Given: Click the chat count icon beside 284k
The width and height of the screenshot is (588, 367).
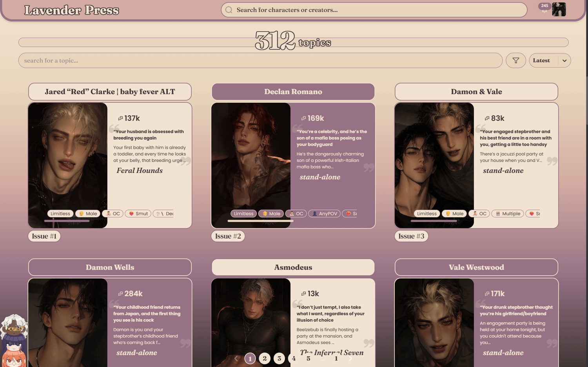Looking at the screenshot, I should click(120, 294).
